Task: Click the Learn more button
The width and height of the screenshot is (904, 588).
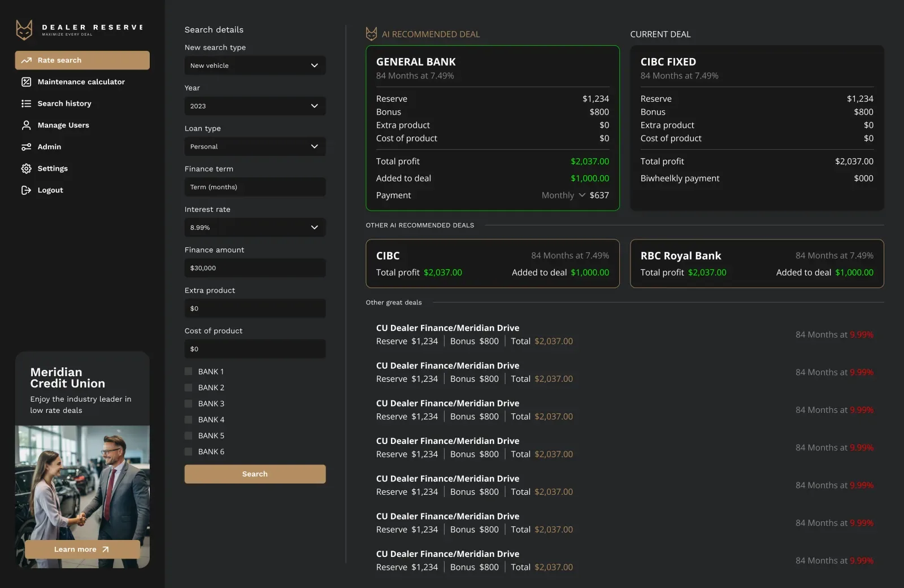Action: [82, 550]
